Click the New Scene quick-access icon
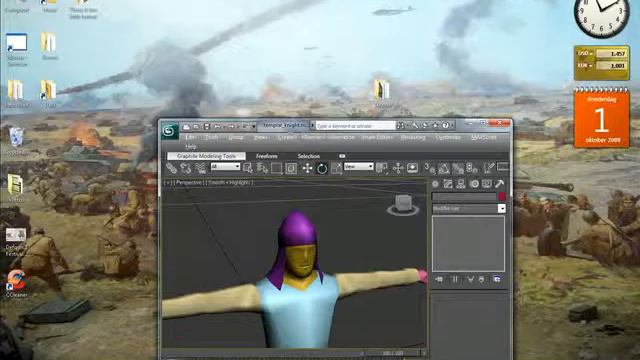This screenshot has height=360, width=640. point(186,127)
